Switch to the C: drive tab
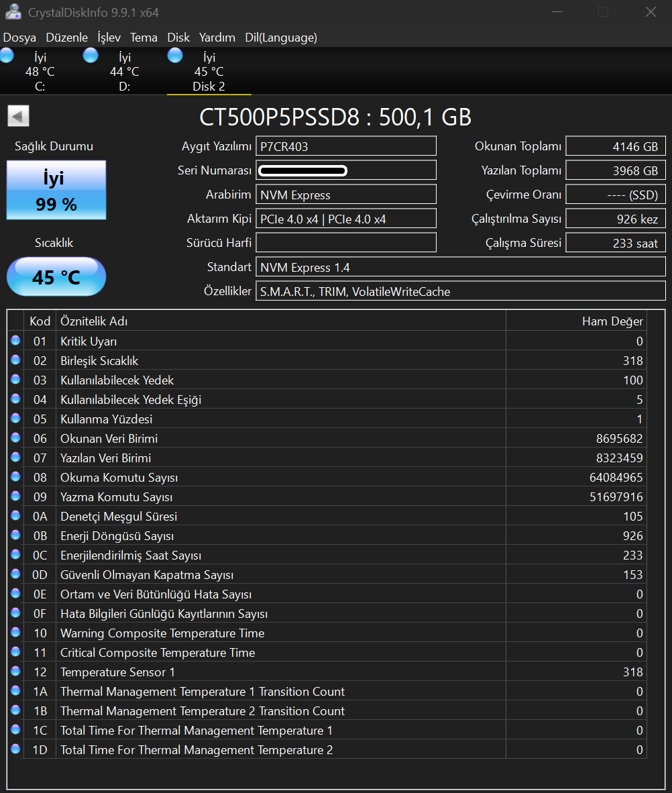Image resolution: width=672 pixels, height=793 pixels. tap(40, 71)
